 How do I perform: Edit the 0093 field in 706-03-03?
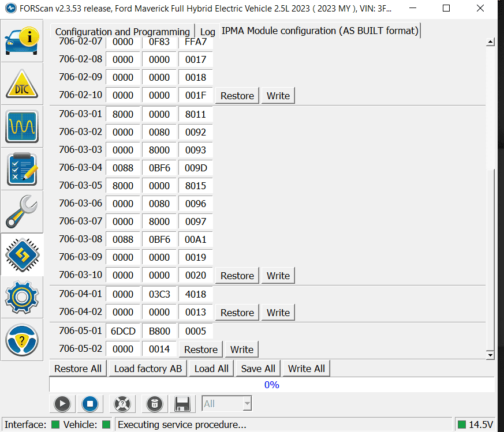pyautogui.click(x=196, y=150)
